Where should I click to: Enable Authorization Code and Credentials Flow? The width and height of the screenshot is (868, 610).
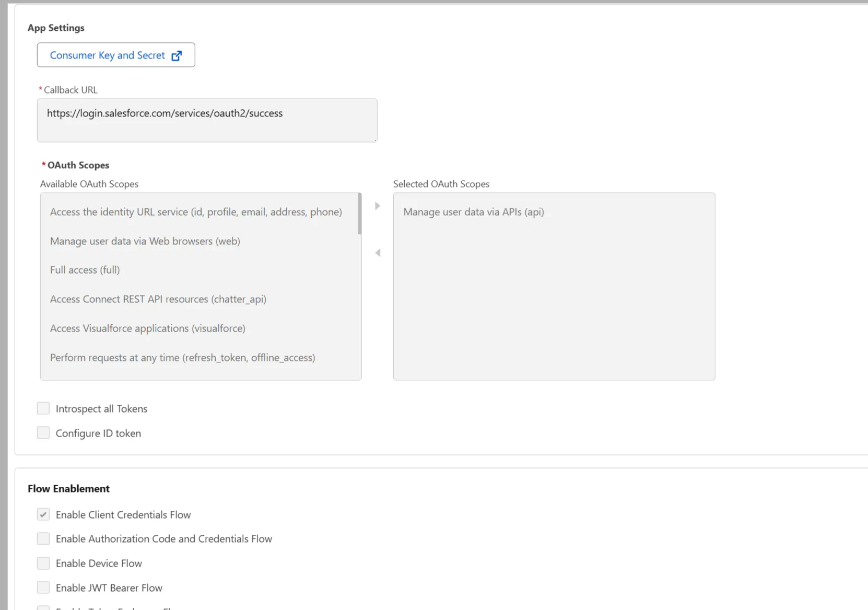point(43,538)
